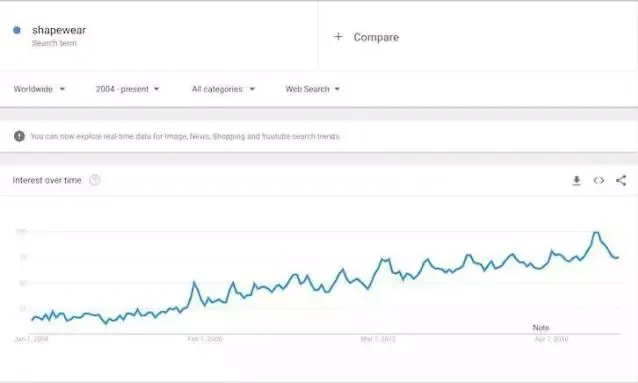Screen dimensions: 638x383
Task: Click the blue dot beside shapewear
Action: click(17, 30)
